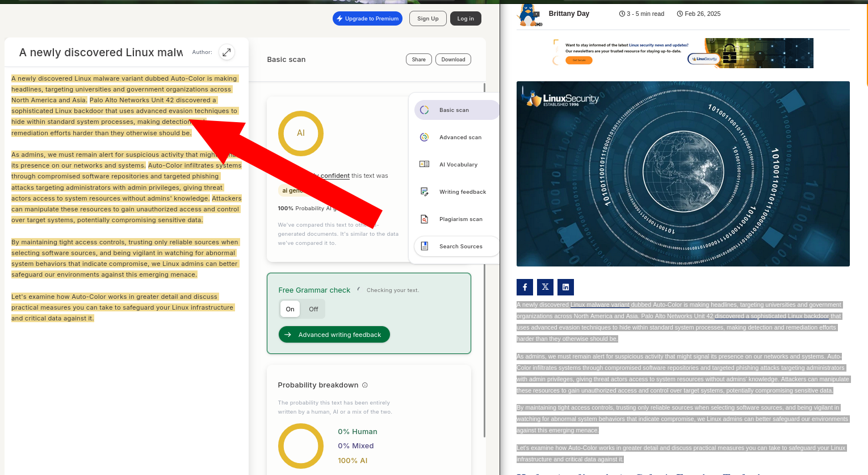
Task: Open the Basic scan menu item
Action: (x=457, y=110)
